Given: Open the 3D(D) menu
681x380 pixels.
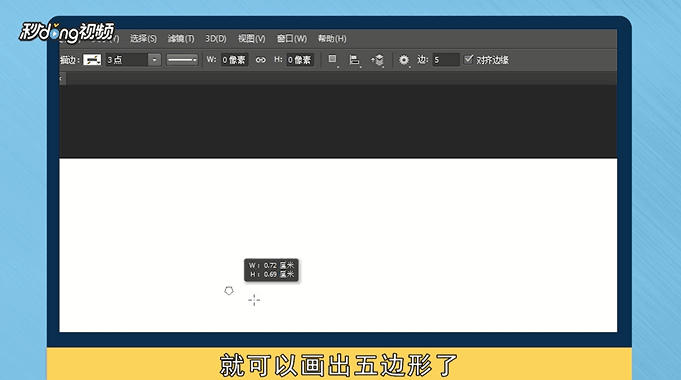Looking at the screenshot, I should [x=216, y=39].
